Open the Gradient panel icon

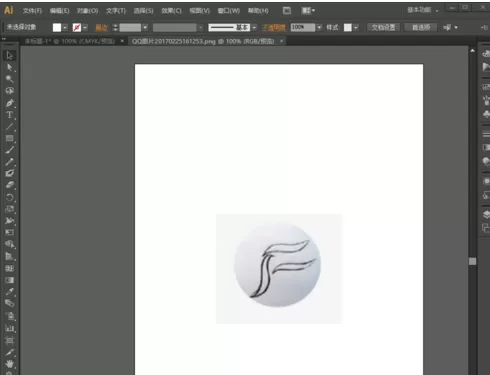click(x=486, y=148)
